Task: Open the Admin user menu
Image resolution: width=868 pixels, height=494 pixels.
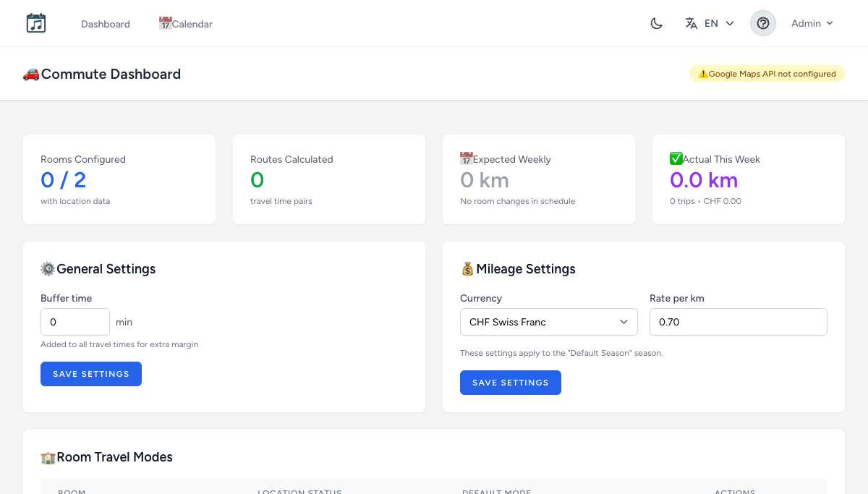Action: point(812,23)
